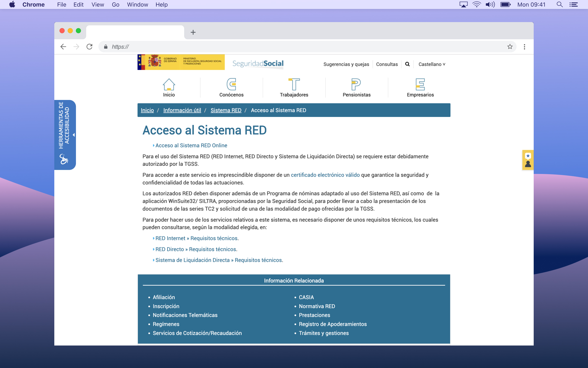This screenshot has height=368, width=588.
Task: Open Wi-Fi status menu
Action: click(x=477, y=5)
